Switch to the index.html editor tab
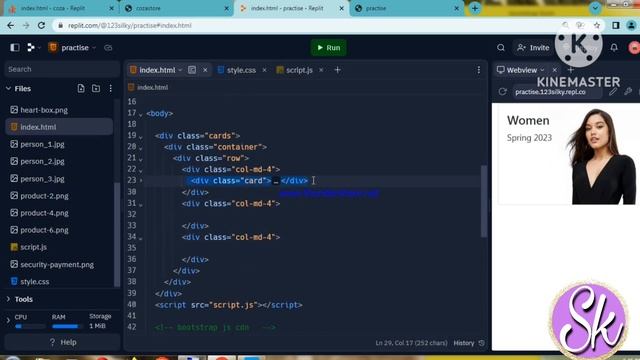Screen dimensions: 640x360 157,70
